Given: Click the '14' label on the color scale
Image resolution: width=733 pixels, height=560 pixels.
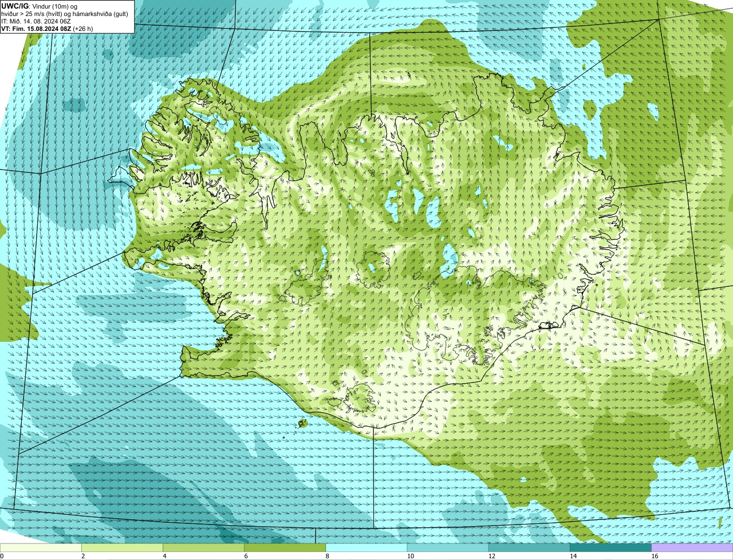Looking at the screenshot, I should click(x=573, y=556).
